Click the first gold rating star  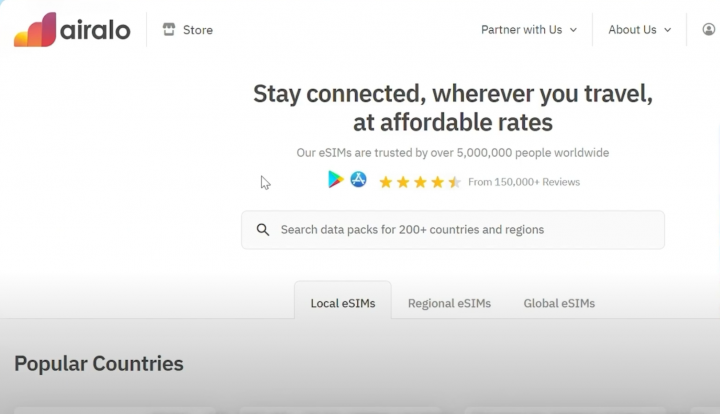click(386, 182)
